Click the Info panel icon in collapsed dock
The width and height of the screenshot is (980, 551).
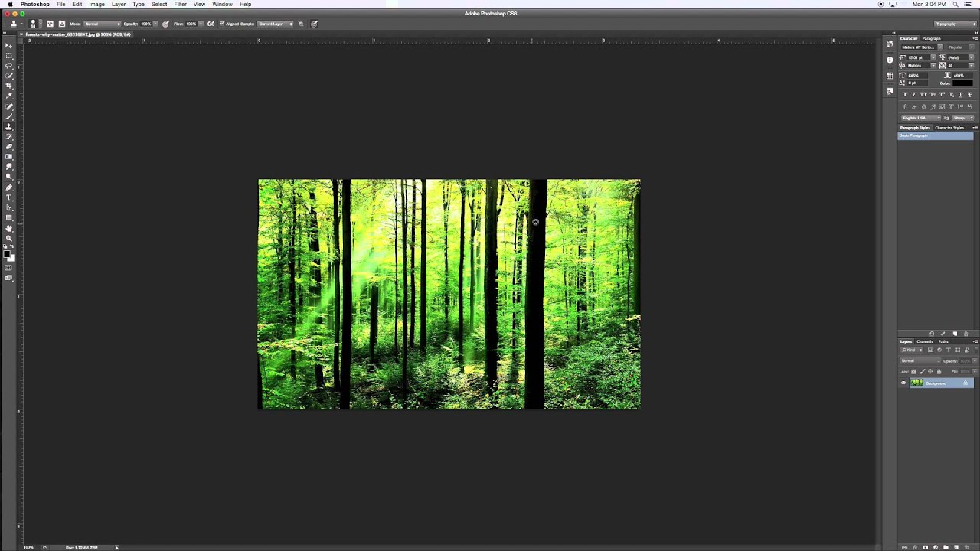click(x=890, y=60)
